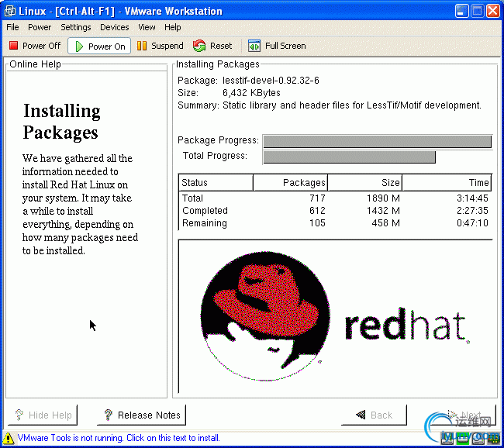
Task: Click the Suspend toolbar label
Action: point(167,46)
